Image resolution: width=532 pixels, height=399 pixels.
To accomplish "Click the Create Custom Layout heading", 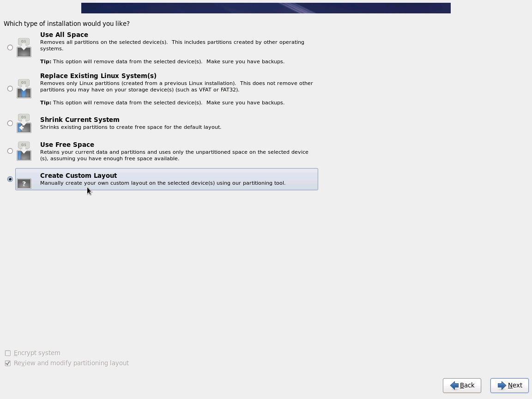I will [x=79, y=175].
